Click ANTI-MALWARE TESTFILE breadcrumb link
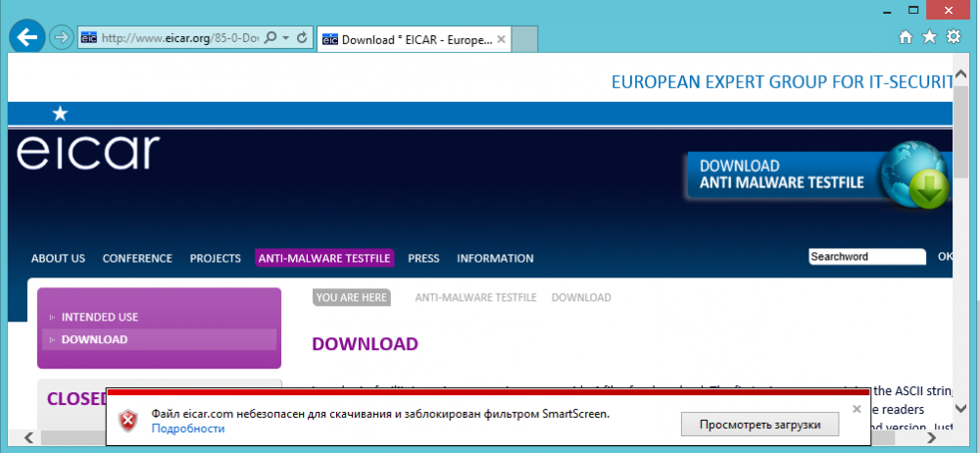Screen dimensions: 980x453 (x=475, y=298)
